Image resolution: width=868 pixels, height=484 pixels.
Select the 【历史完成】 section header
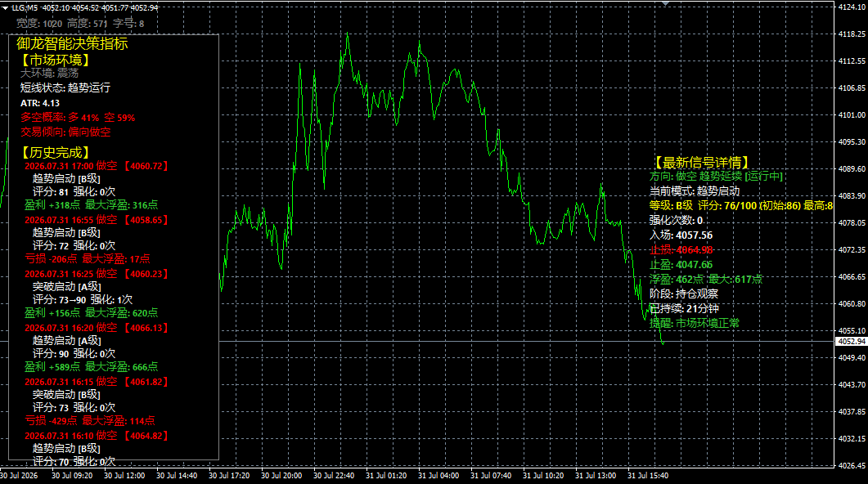click(x=54, y=153)
